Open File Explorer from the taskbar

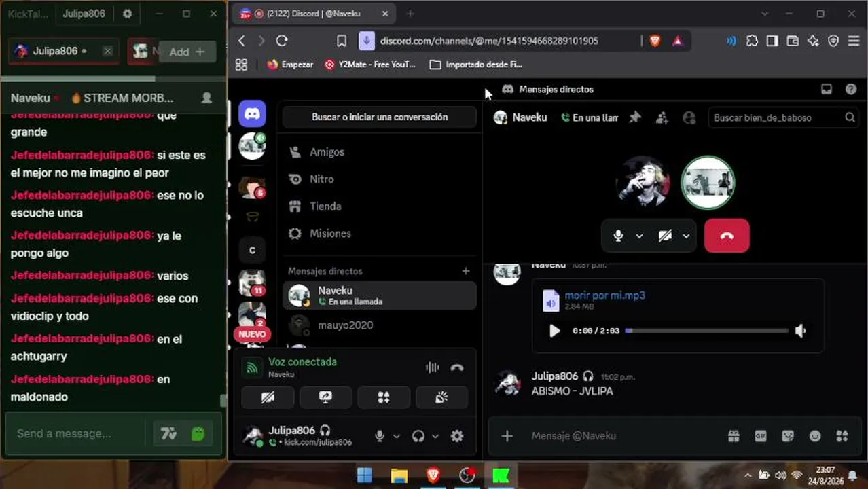[399, 475]
